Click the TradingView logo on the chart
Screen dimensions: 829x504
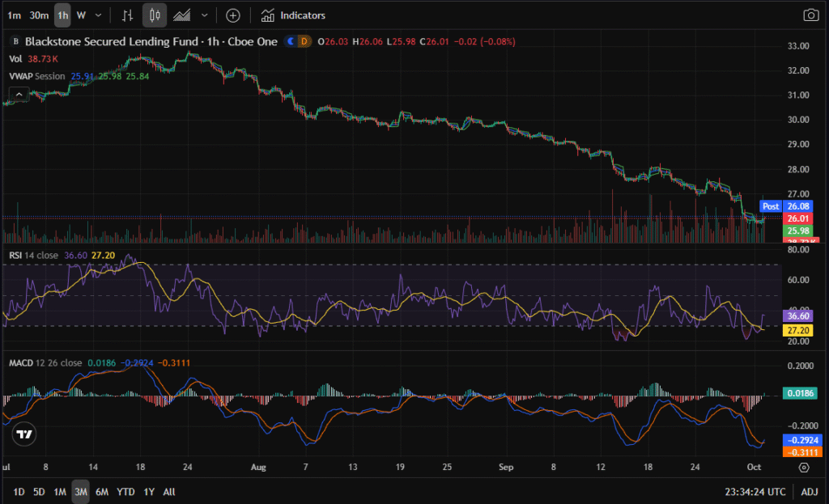(25, 434)
